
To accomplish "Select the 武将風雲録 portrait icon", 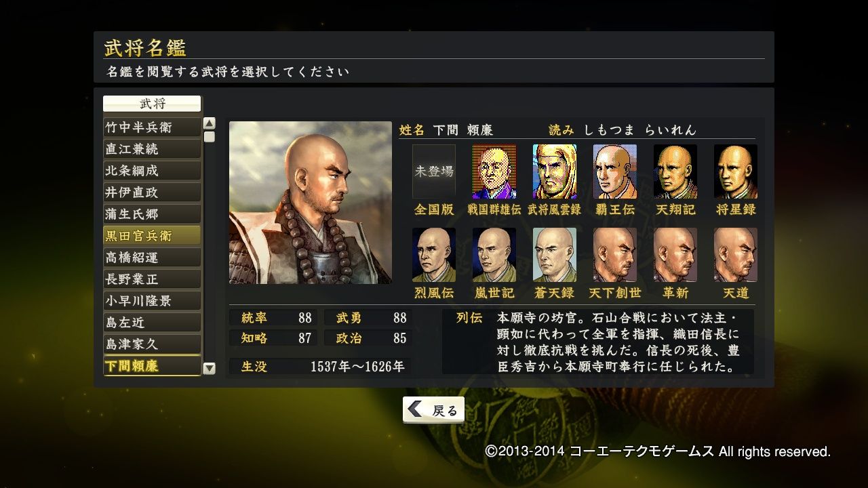I will tap(555, 171).
